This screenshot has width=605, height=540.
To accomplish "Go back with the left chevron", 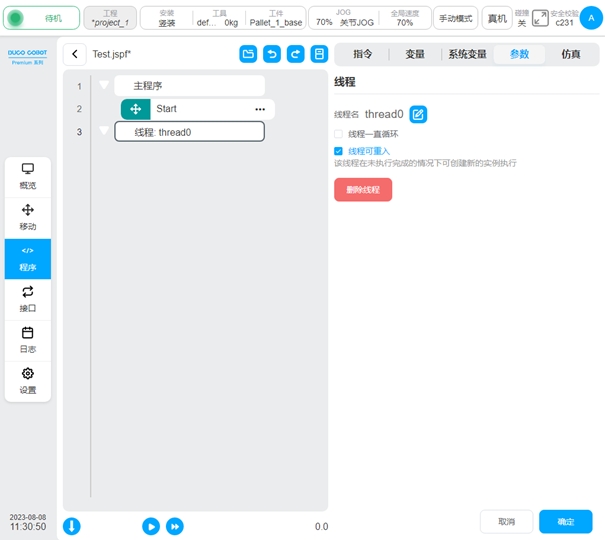I will (x=75, y=55).
